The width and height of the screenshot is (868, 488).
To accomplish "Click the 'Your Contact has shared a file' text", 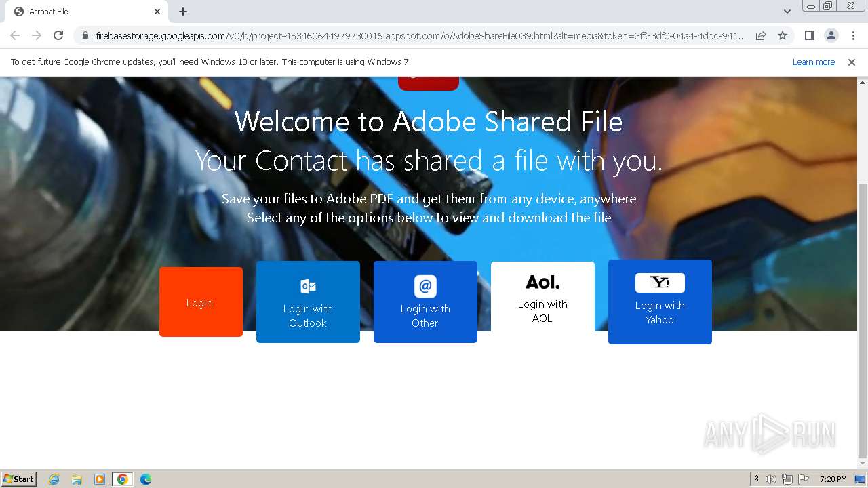I will [429, 161].
